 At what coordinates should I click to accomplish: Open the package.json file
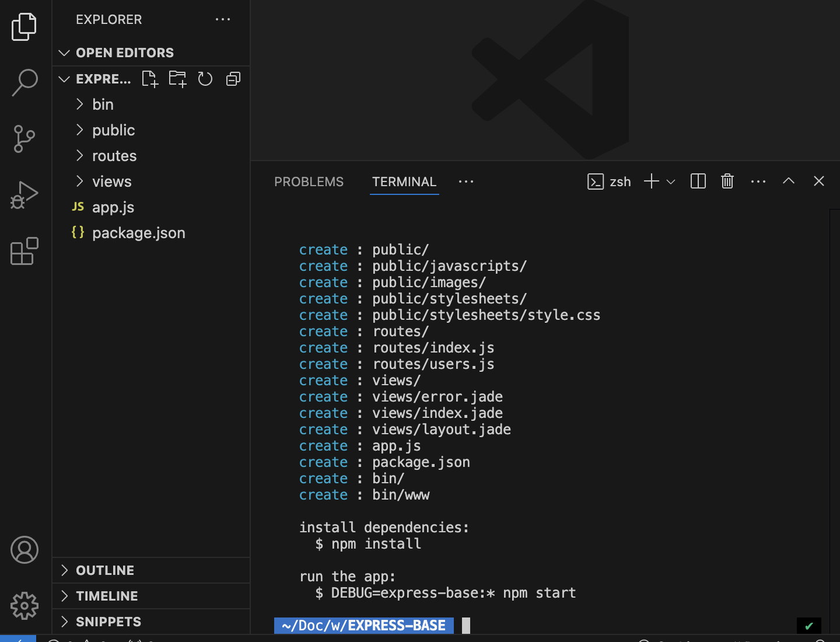152,233
